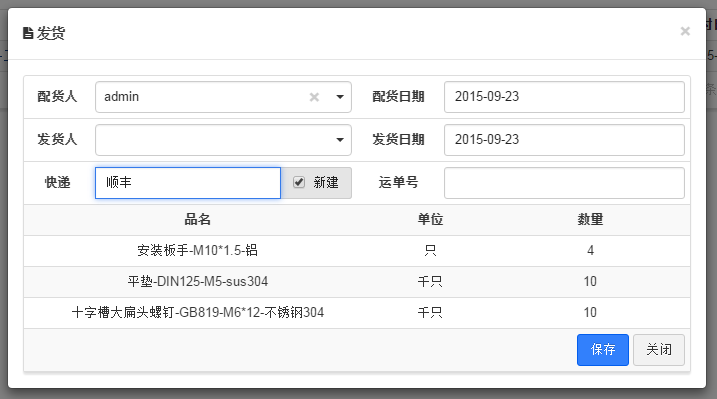This screenshot has width=717, height=399.
Task: Select row 安装板手-M10*1.5-铝
Action: (357, 251)
